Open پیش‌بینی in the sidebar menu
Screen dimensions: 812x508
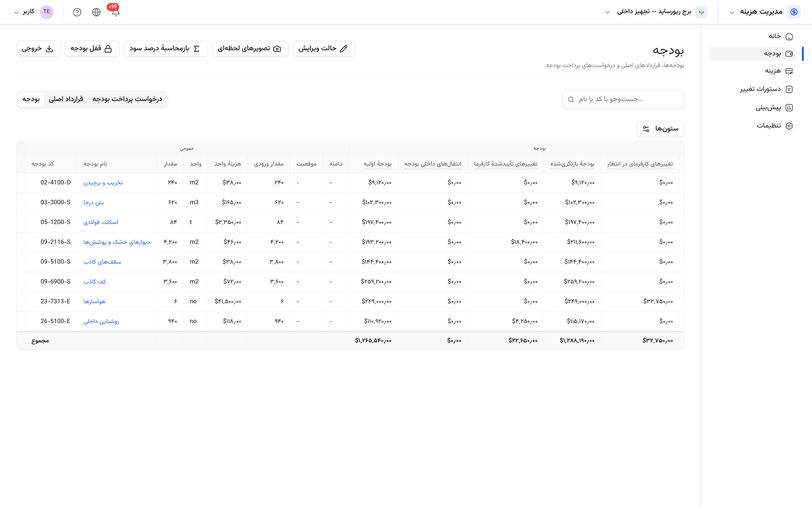point(753,108)
